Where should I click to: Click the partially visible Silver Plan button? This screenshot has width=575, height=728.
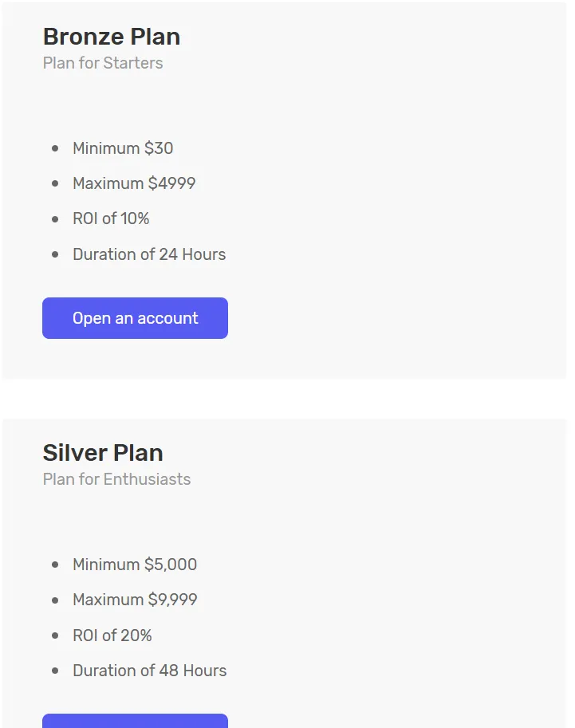pos(135,721)
